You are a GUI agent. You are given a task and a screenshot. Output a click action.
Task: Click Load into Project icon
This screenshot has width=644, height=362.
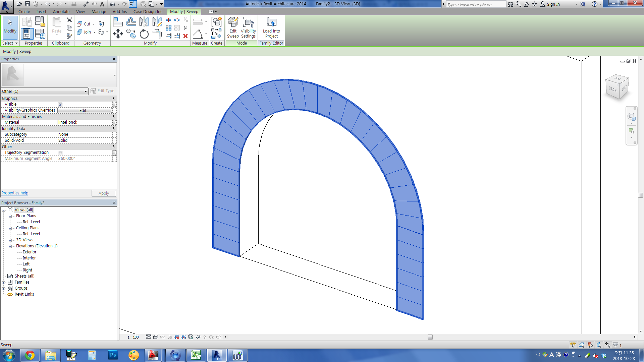point(271,27)
